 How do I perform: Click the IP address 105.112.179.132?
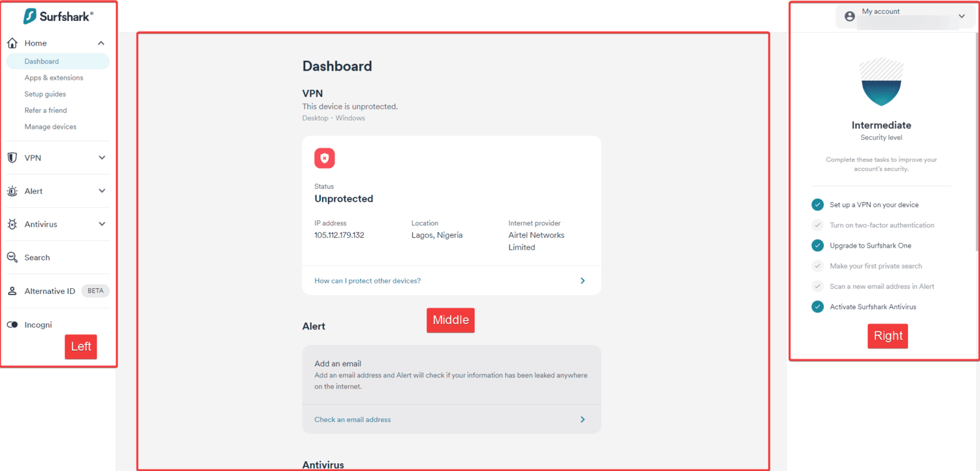[339, 235]
